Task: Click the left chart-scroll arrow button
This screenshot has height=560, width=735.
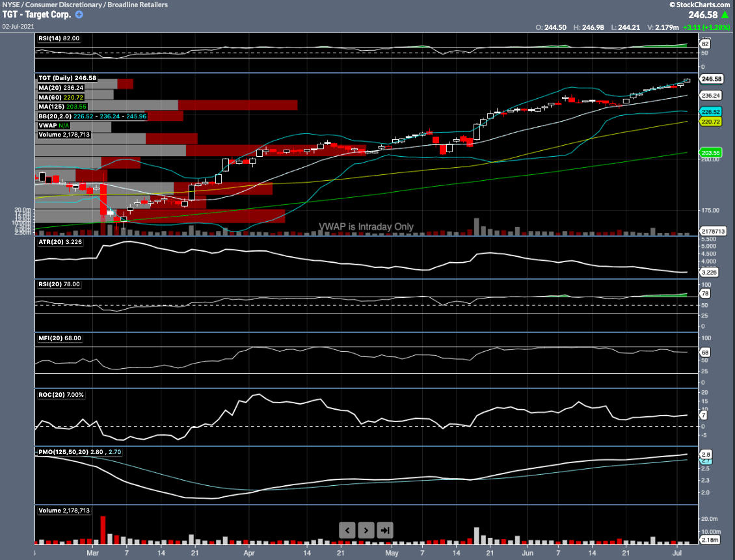Action: (347, 530)
